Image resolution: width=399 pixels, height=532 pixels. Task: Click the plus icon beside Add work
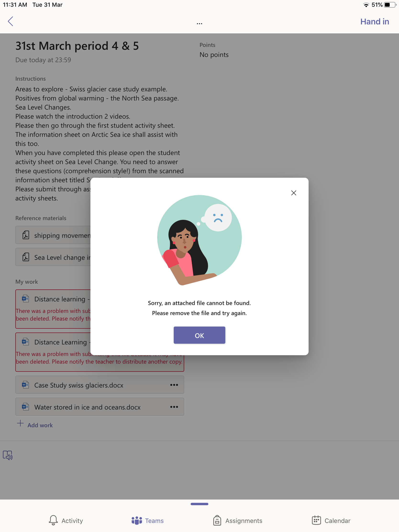point(20,423)
